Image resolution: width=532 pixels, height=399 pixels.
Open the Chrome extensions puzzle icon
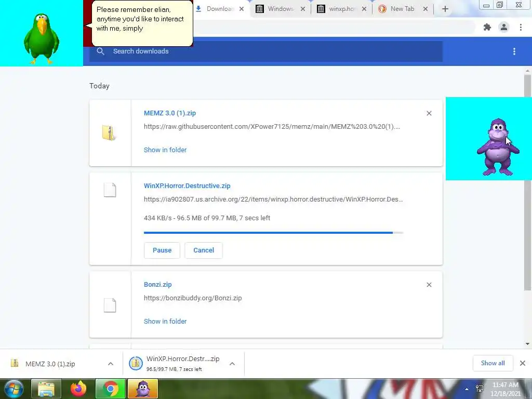487,27
